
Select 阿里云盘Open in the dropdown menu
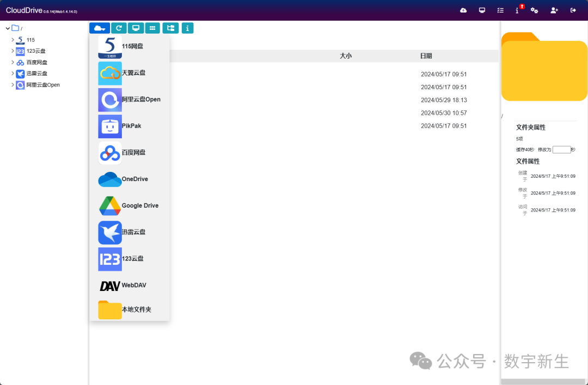(x=130, y=100)
